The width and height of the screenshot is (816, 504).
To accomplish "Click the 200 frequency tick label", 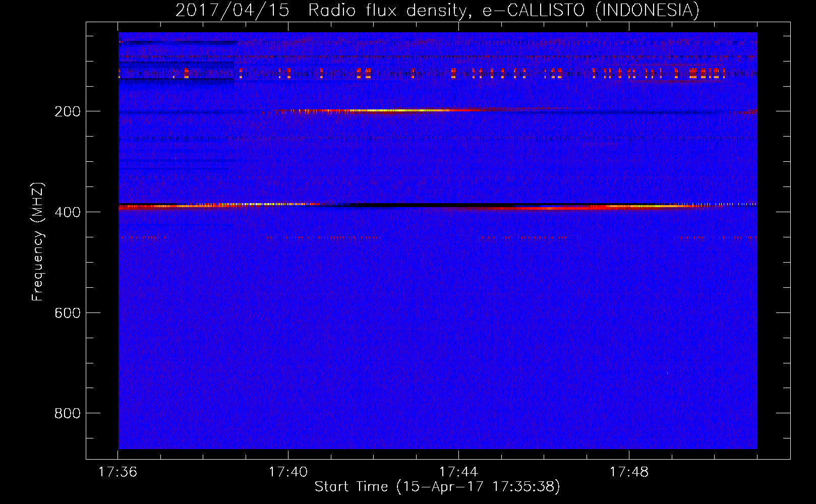I will coord(68,111).
